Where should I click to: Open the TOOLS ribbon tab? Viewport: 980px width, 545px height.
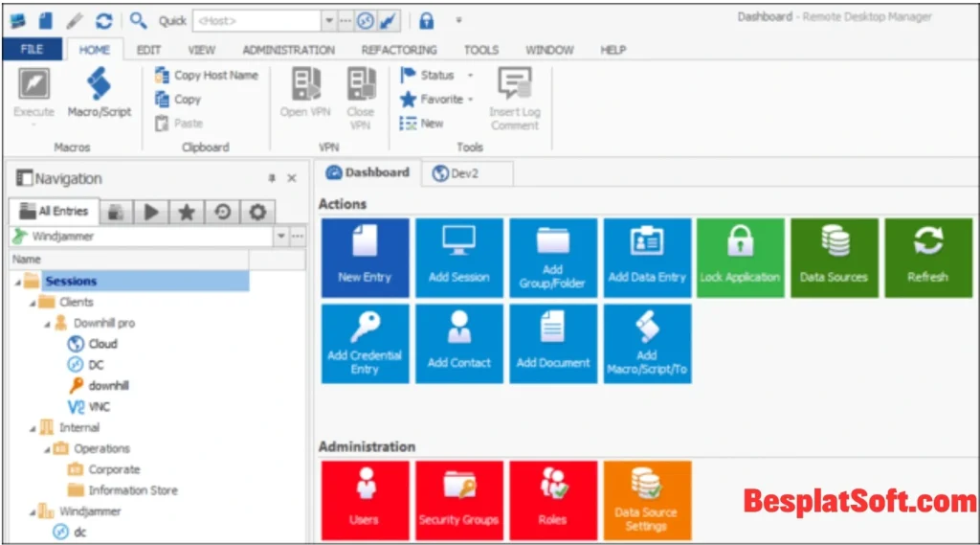(x=481, y=50)
